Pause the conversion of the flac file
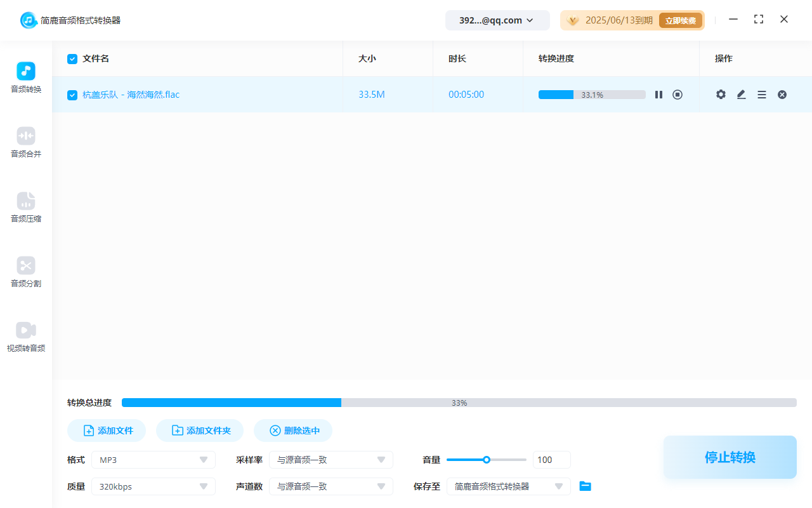Image resolution: width=812 pixels, height=508 pixels. coord(658,95)
